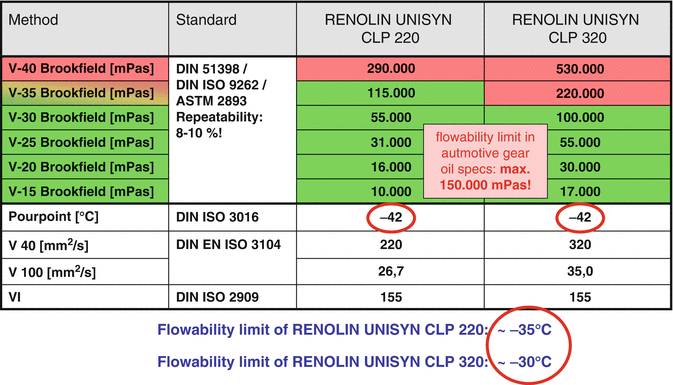Click the ~ –30°C value
The height and width of the screenshot is (385, 673).
524,362
